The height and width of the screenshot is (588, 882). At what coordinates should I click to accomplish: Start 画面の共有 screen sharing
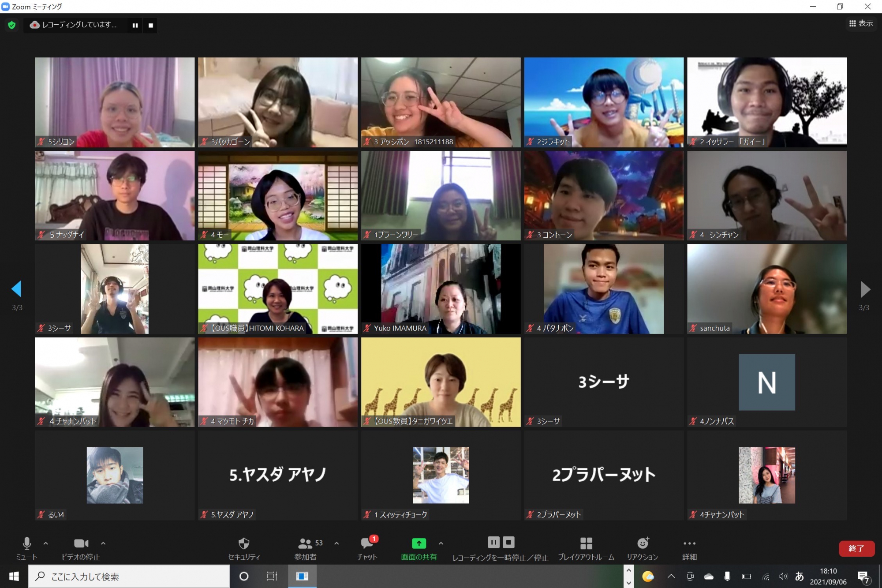tap(419, 548)
